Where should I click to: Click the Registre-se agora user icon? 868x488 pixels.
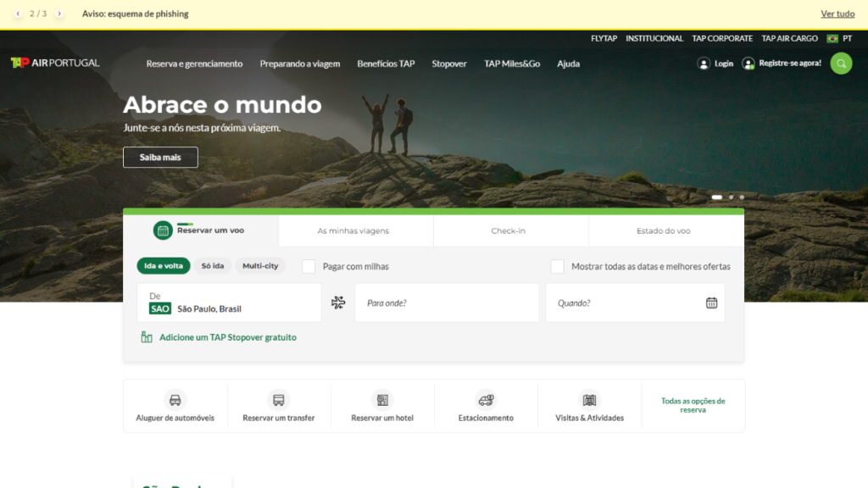[x=748, y=64]
